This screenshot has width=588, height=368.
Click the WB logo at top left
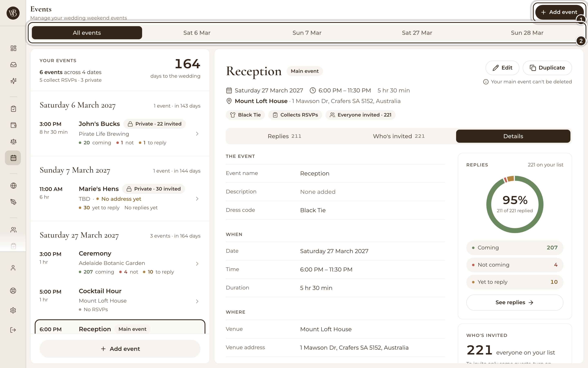13,13
